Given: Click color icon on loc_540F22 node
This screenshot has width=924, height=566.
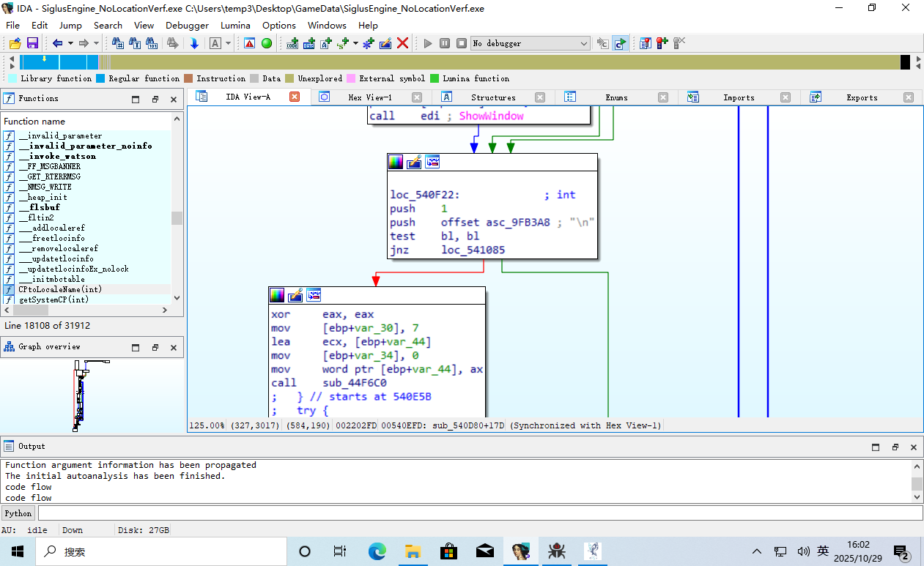Looking at the screenshot, I should pyautogui.click(x=396, y=162).
